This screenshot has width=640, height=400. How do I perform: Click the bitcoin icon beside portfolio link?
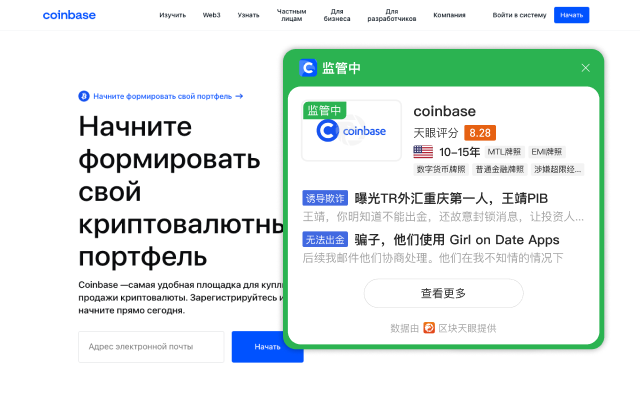click(x=84, y=96)
